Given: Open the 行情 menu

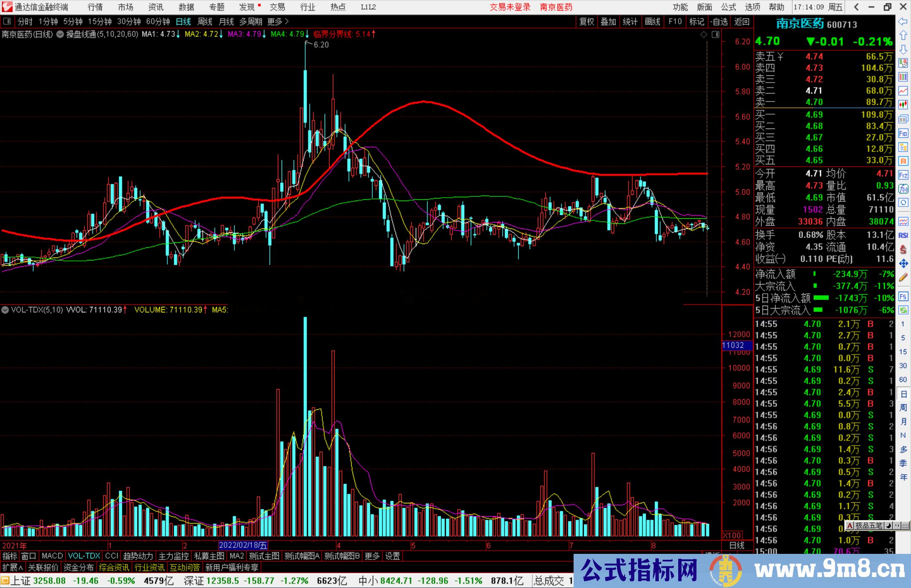Looking at the screenshot, I should pyautogui.click(x=95, y=7).
